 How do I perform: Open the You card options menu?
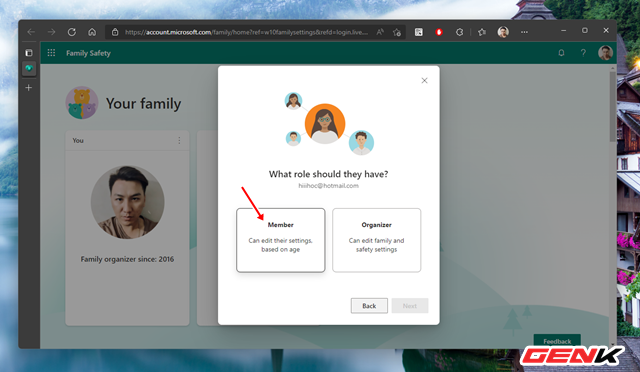(x=179, y=140)
